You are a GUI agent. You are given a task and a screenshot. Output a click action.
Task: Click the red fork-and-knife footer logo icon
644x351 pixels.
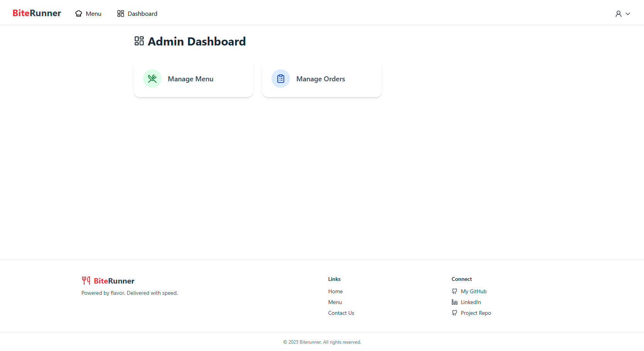86,280
